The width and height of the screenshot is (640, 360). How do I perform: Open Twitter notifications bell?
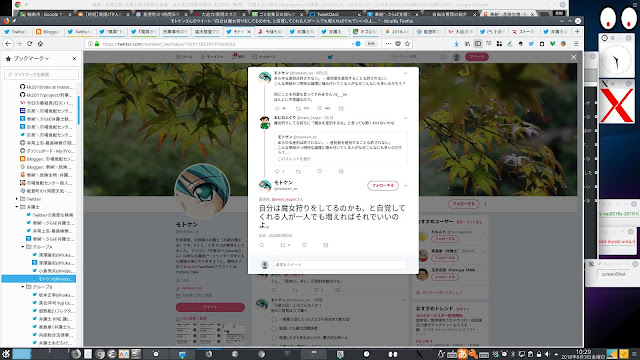(238, 57)
